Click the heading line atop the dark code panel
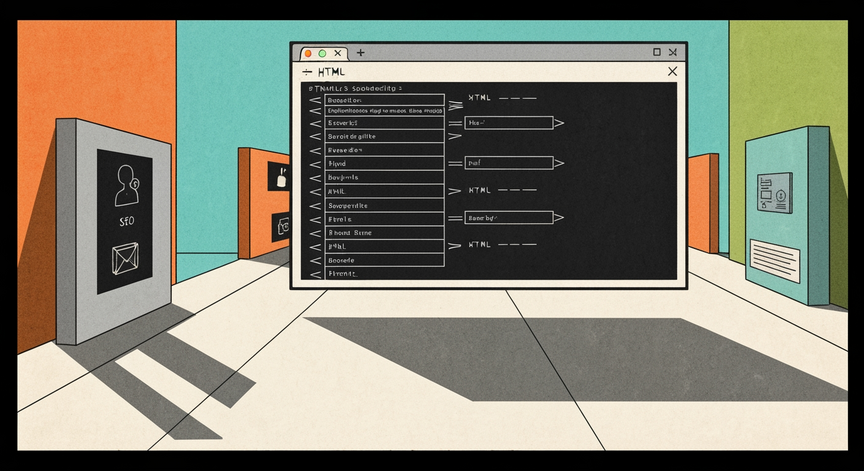The height and width of the screenshot is (471, 864). coord(355,88)
